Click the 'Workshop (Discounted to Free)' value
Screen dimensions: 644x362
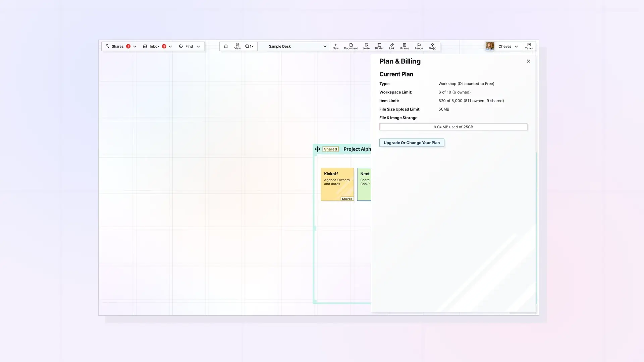coord(466,84)
